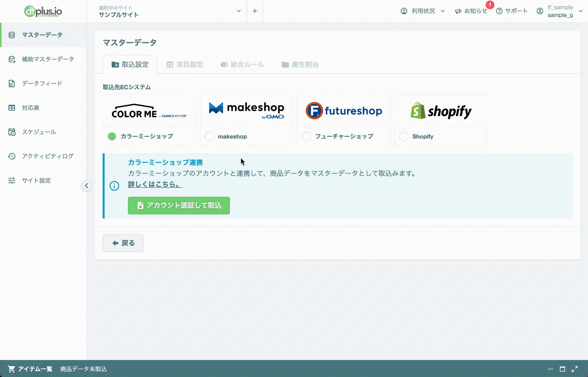588x377 pixels.
Task: Select the カラーミーショップ radio button
Action: [112, 136]
